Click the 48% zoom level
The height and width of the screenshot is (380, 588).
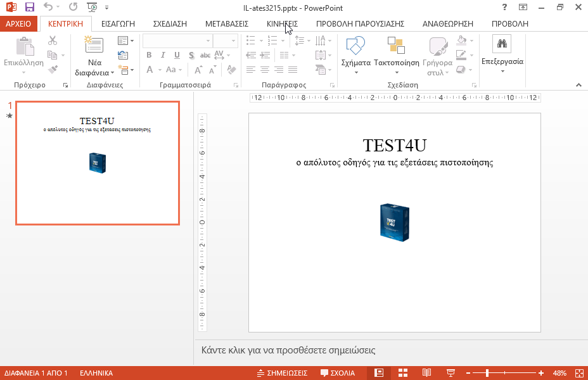click(559, 373)
